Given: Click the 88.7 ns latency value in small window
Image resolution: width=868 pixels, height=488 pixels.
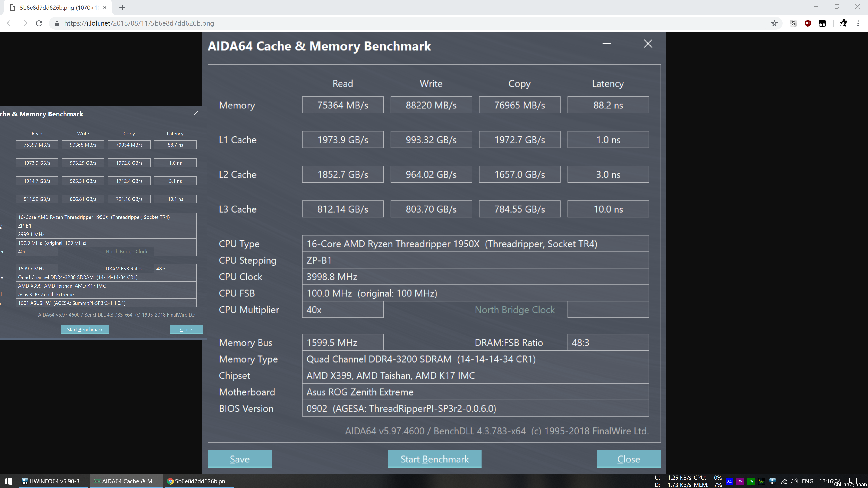Looking at the screenshot, I should [175, 145].
